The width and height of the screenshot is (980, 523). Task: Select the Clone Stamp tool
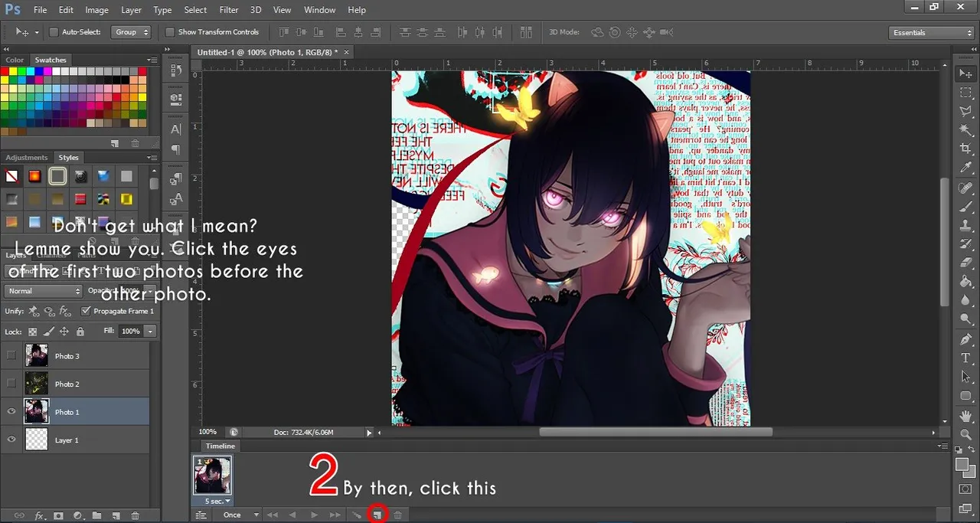click(x=965, y=225)
